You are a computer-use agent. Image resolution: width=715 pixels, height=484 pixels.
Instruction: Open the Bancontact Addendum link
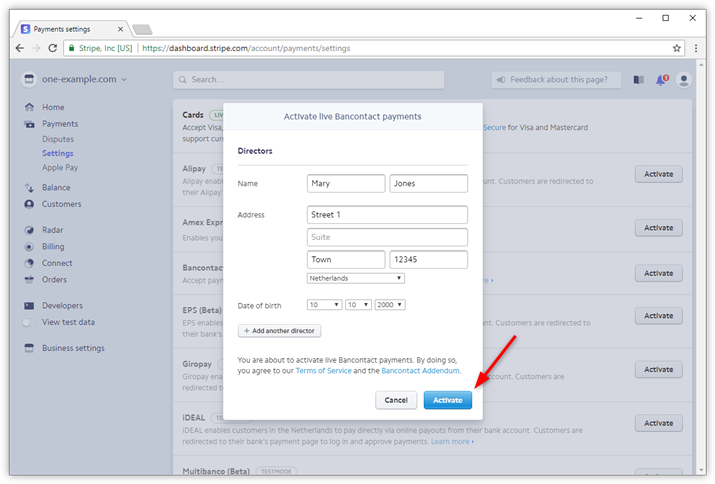420,371
